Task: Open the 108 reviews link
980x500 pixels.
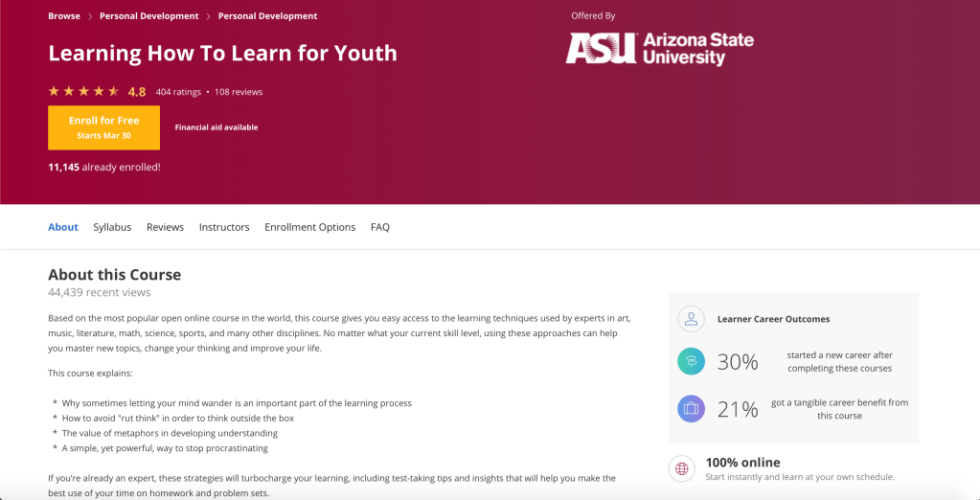Action: 239,92
